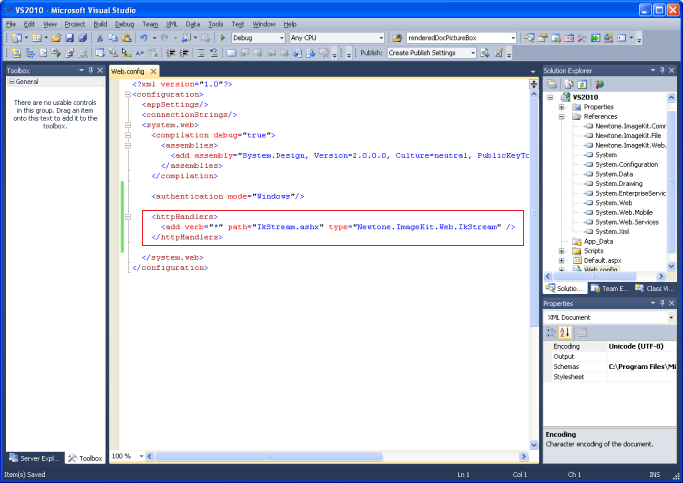Screen dimensions: 683x483
Task: Expand the Scripts folder node
Action: click(561, 251)
